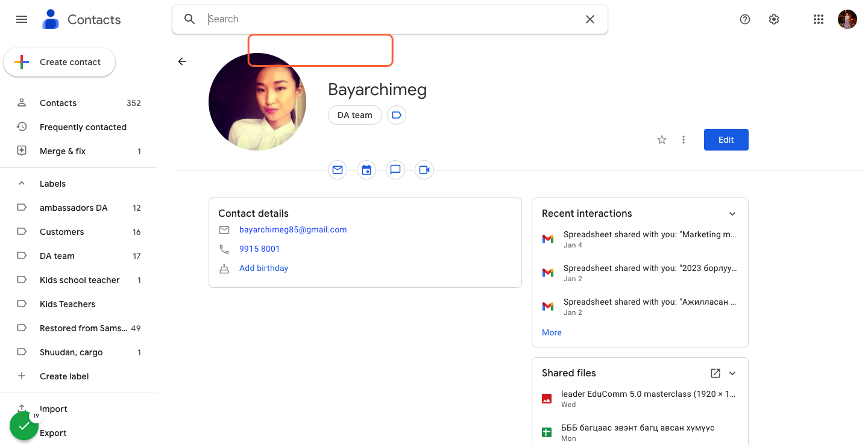868x445 pixels.
Task: Select the Restored from Samsung label
Action: pyautogui.click(x=78, y=328)
